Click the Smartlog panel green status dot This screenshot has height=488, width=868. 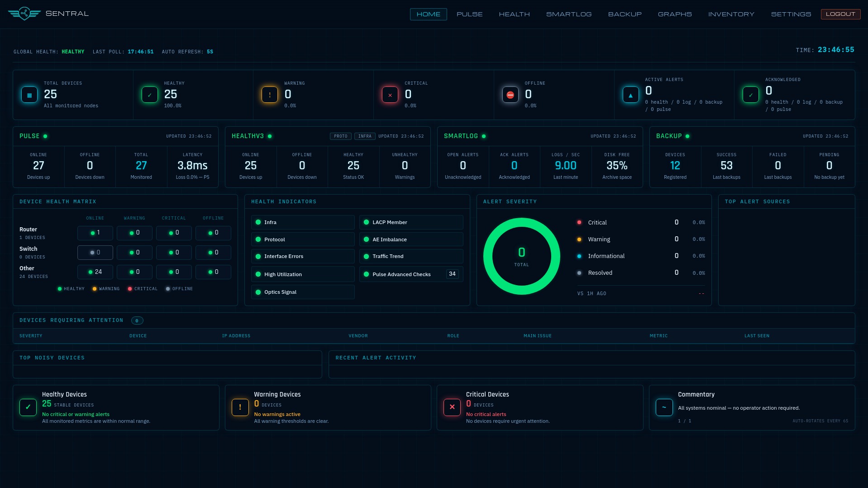coord(484,136)
